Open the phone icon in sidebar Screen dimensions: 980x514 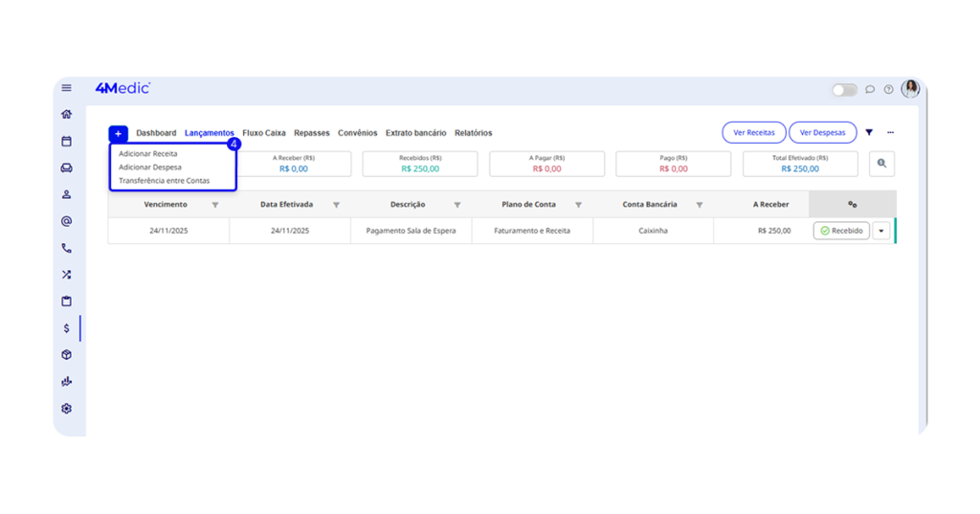pyautogui.click(x=66, y=248)
